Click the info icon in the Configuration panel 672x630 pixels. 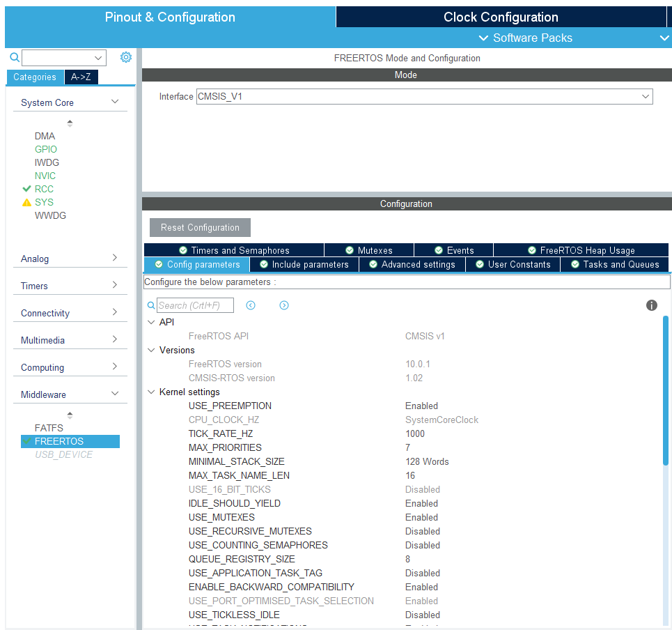point(651,305)
